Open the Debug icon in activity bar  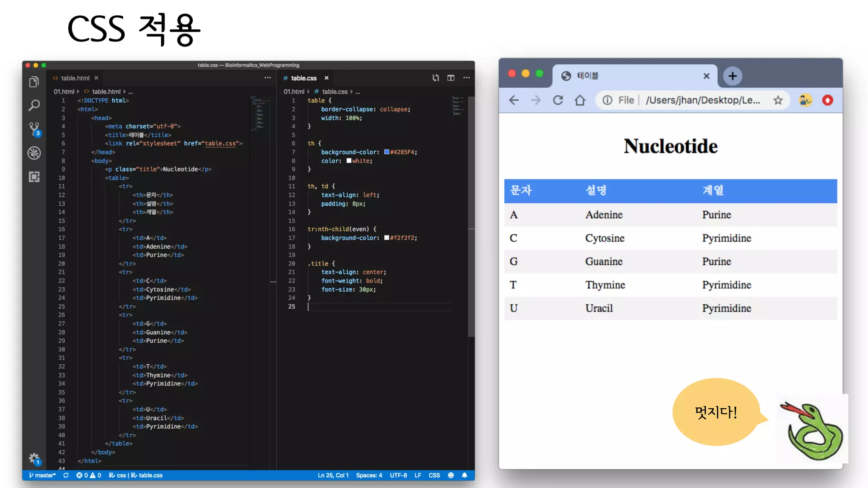(34, 152)
